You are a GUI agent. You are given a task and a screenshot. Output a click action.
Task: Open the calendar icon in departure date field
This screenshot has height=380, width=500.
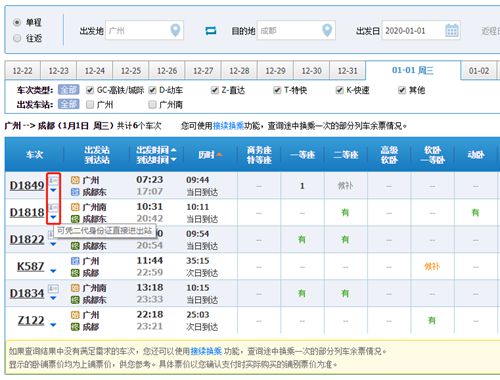[x=452, y=31]
